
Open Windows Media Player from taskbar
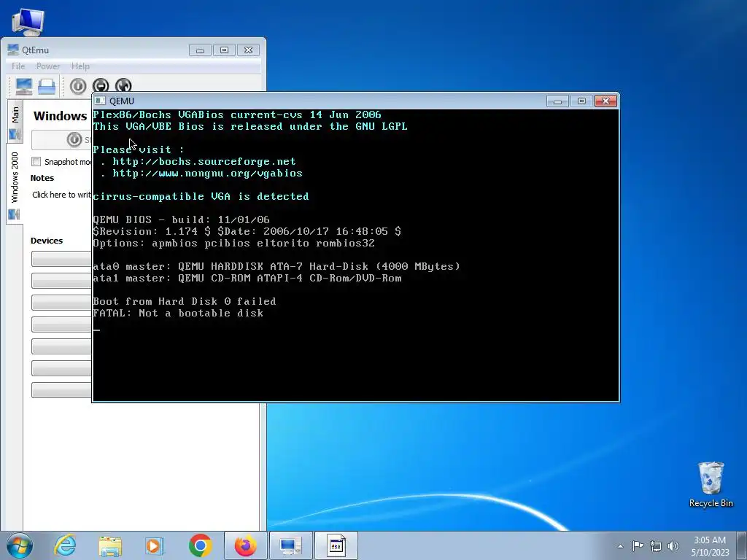(x=155, y=545)
